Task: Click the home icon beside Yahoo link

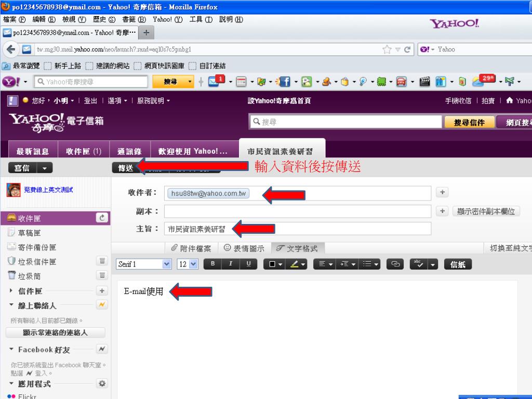Action: pyautogui.click(x=509, y=100)
